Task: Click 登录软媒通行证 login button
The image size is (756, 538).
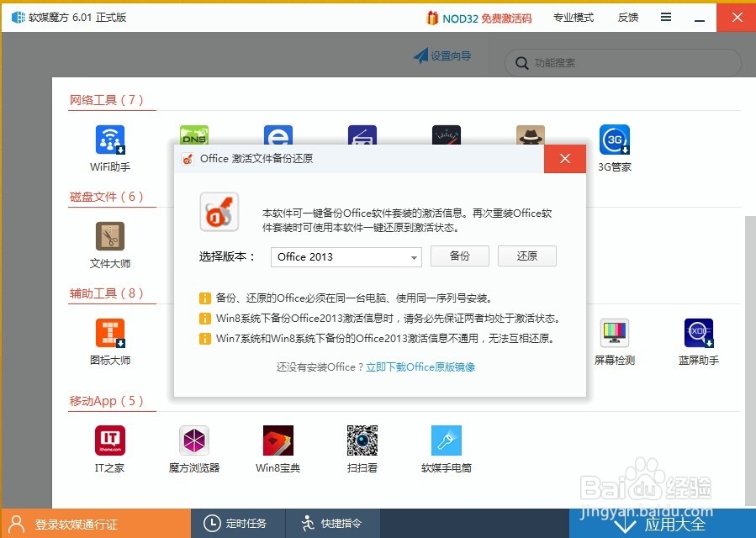Action: (96, 524)
